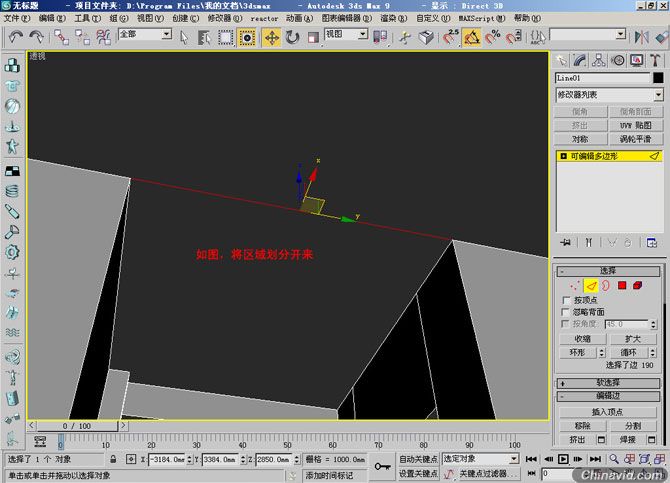Open Select by Name tool
The width and height of the screenshot is (670, 483).
204,38
